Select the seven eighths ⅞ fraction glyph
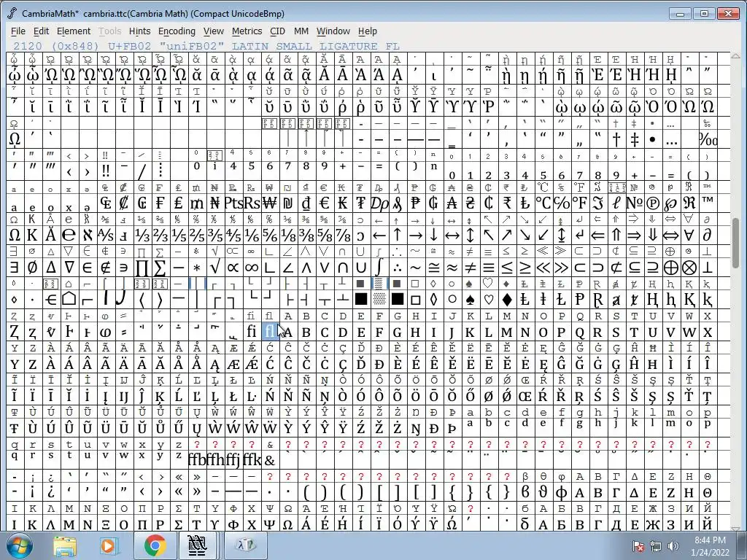The width and height of the screenshot is (747, 560). coord(343,236)
